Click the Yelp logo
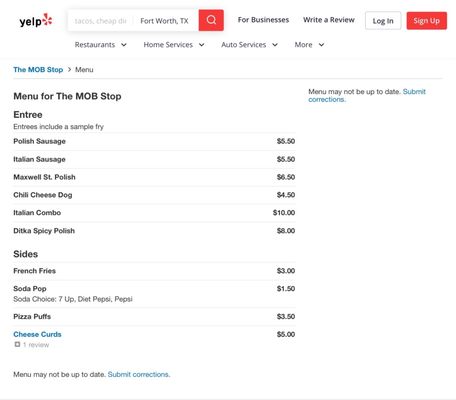 36,21
